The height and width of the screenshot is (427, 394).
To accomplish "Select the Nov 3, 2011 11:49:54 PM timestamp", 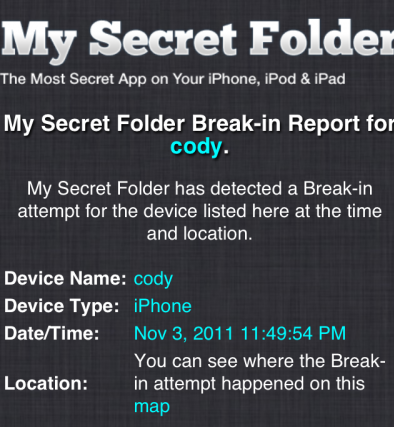I will [x=240, y=333].
